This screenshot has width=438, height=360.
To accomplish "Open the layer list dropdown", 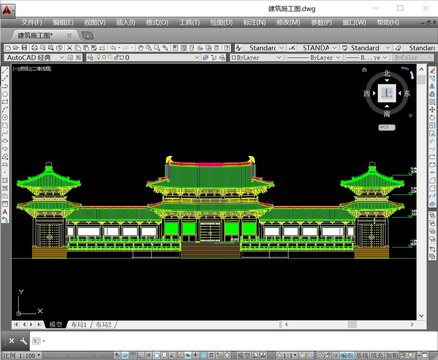I will click(x=197, y=57).
